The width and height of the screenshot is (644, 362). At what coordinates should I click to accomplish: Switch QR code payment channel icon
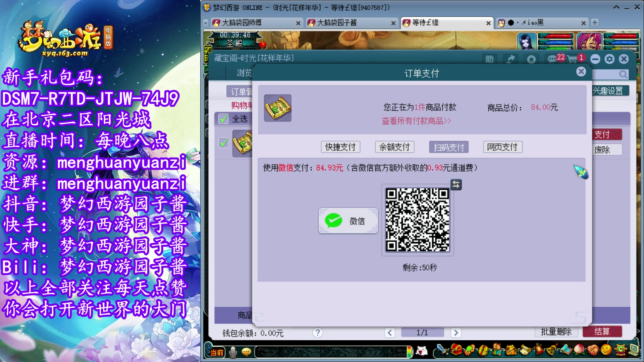click(456, 184)
